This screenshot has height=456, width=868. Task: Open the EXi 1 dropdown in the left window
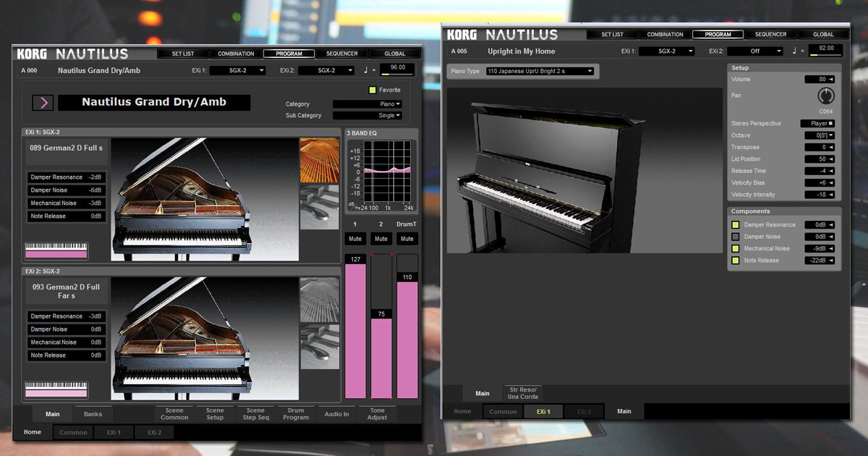pos(238,70)
